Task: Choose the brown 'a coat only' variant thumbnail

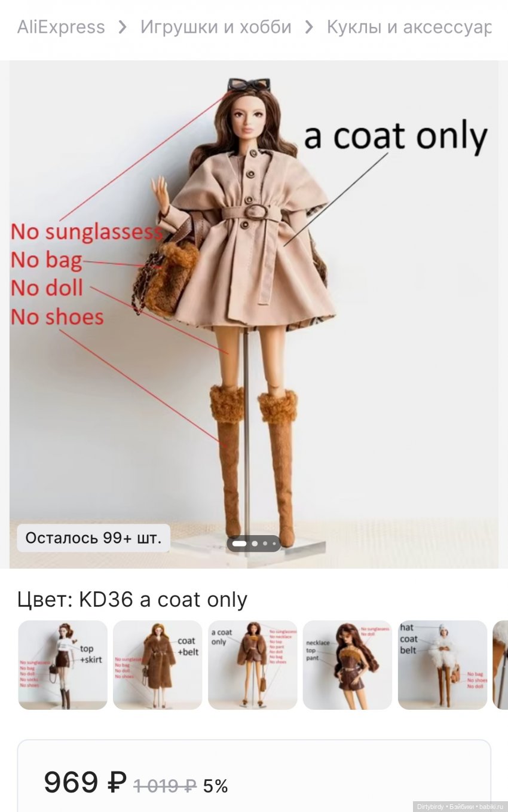Action: pyautogui.click(x=252, y=665)
